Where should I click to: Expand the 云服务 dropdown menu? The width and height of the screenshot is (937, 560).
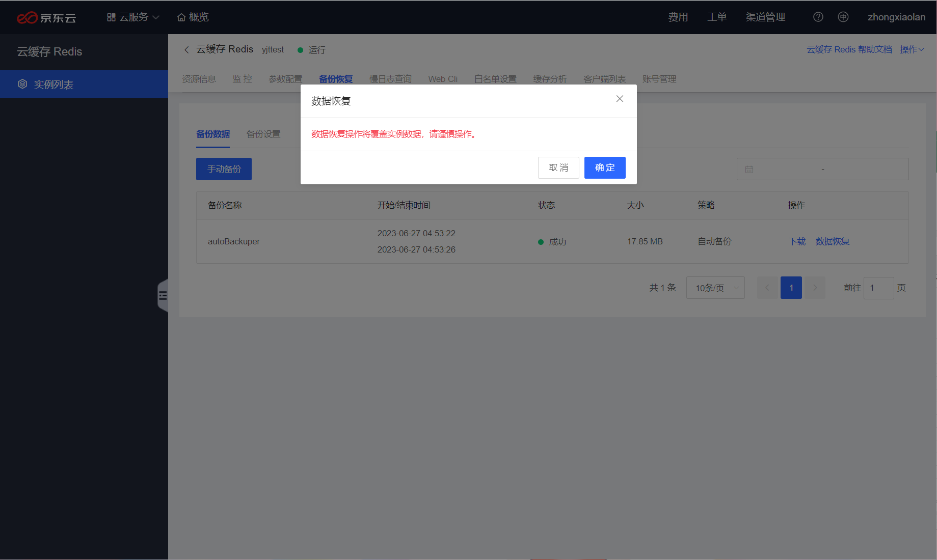pyautogui.click(x=133, y=17)
